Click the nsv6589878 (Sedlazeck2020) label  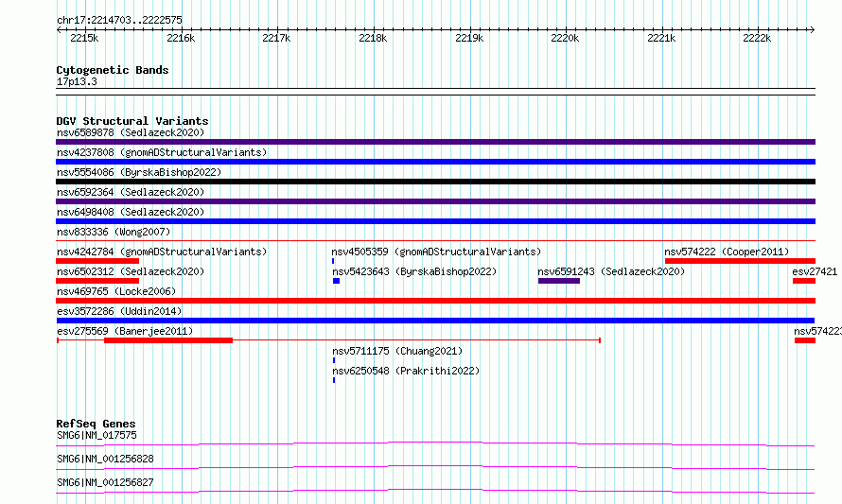tap(131, 132)
